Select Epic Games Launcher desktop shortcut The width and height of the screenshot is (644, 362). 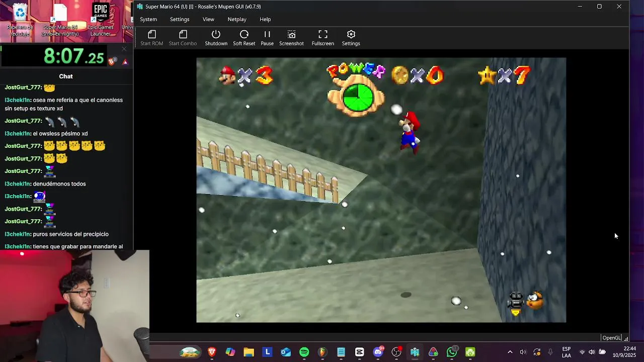[x=100, y=20]
